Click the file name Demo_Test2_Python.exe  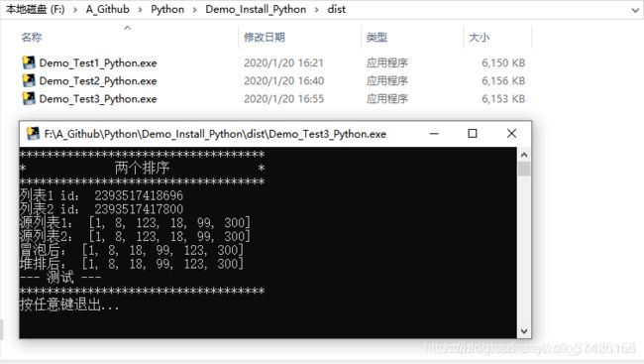click(x=98, y=80)
